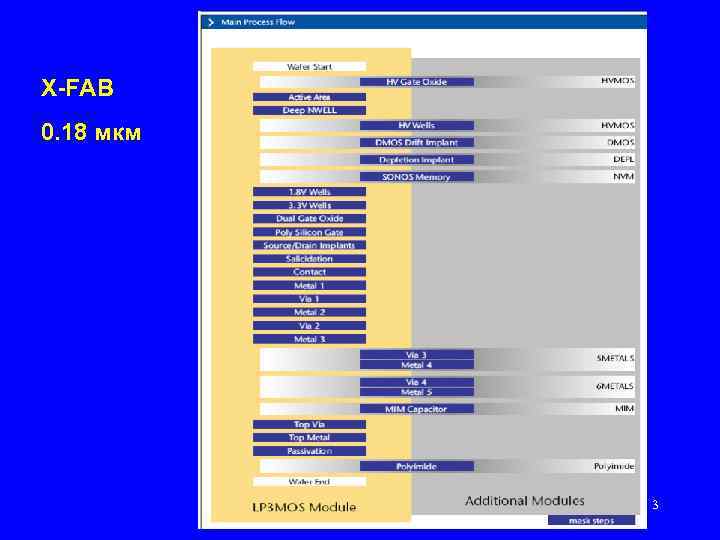
Task: Select DMOS Drift Implant step
Action: tap(416, 142)
